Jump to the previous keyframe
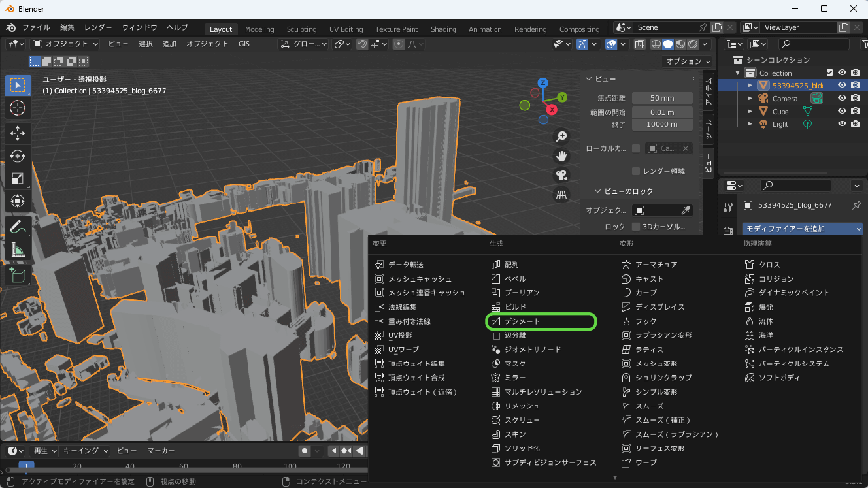The image size is (868, 488). click(346, 451)
